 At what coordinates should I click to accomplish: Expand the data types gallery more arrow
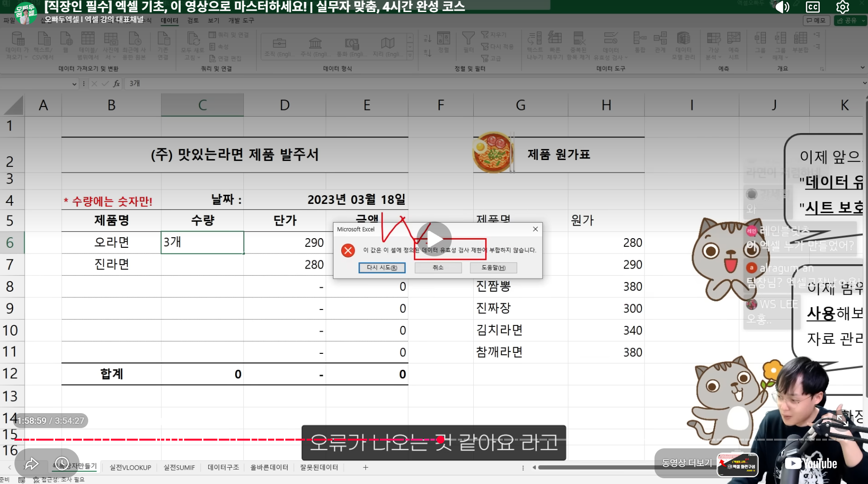click(410, 56)
